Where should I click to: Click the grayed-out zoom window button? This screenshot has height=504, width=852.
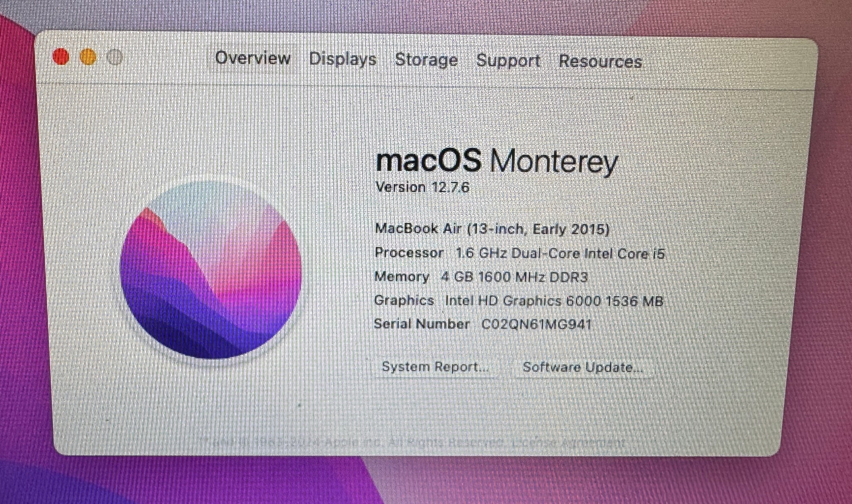coord(114,57)
